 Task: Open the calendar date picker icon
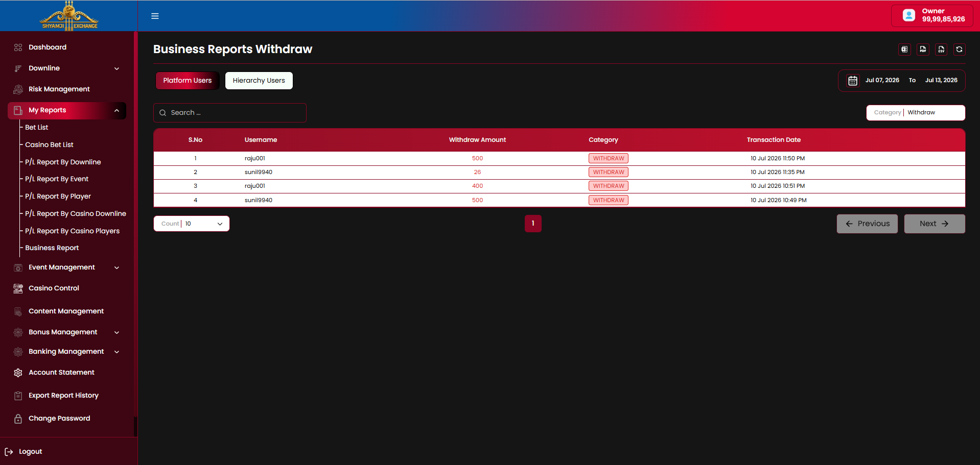pyautogui.click(x=853, y=81)
